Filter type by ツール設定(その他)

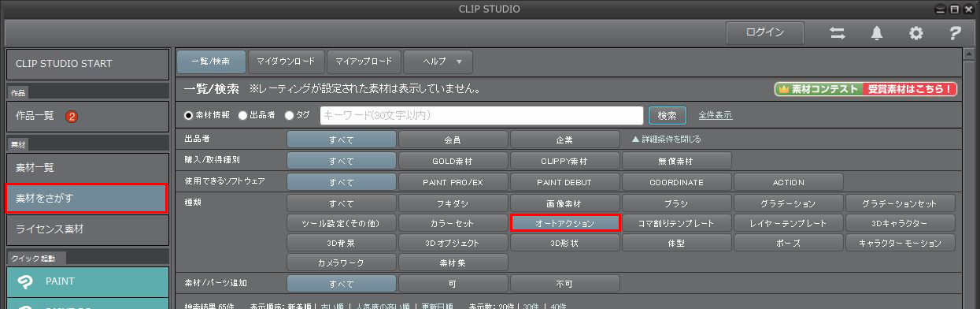coord(342,223)
